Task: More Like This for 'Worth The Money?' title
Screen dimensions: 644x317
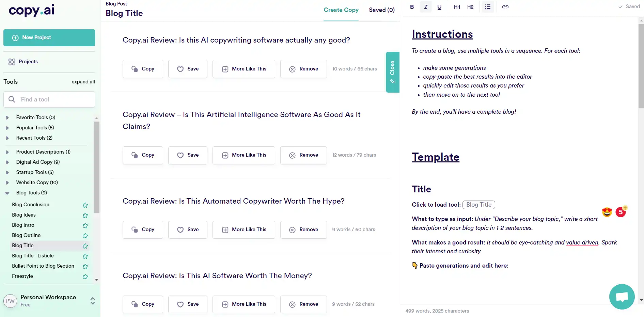Action: (x=244, y=304)
